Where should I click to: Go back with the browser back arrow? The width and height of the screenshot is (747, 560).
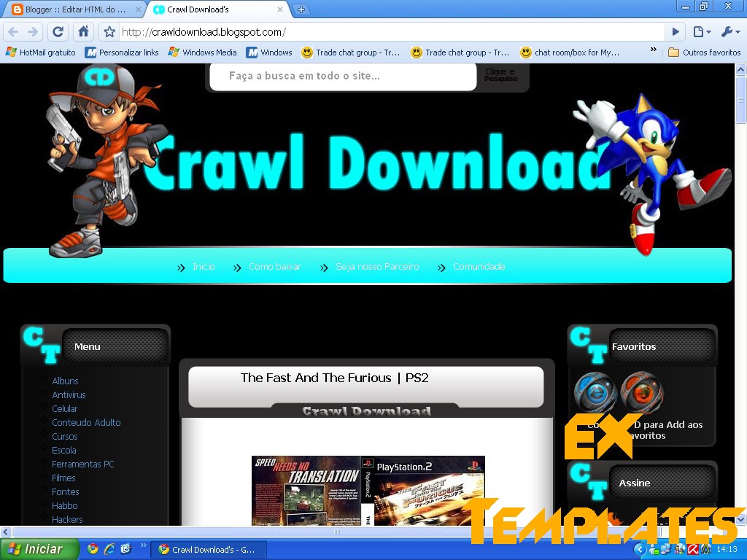[13, 32]
